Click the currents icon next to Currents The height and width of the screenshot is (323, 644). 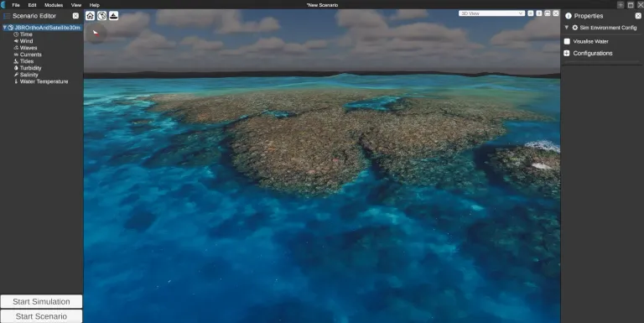tap(16, 55)
